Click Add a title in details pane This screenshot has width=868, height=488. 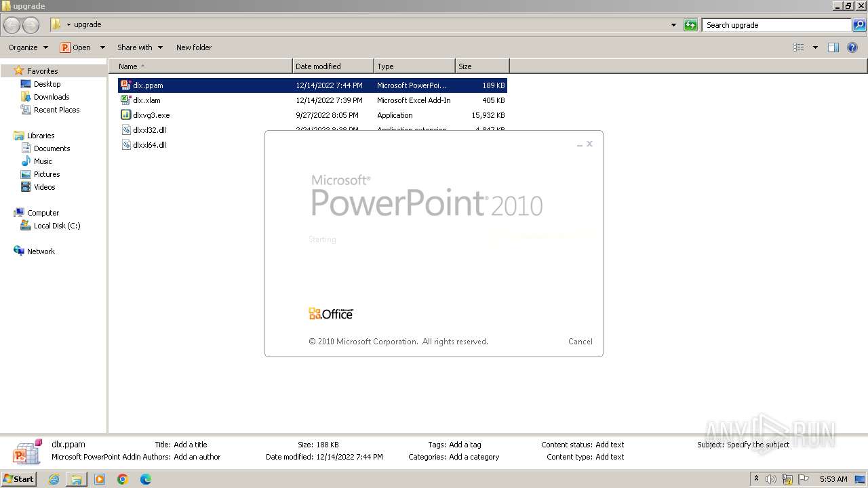point(191,445)
